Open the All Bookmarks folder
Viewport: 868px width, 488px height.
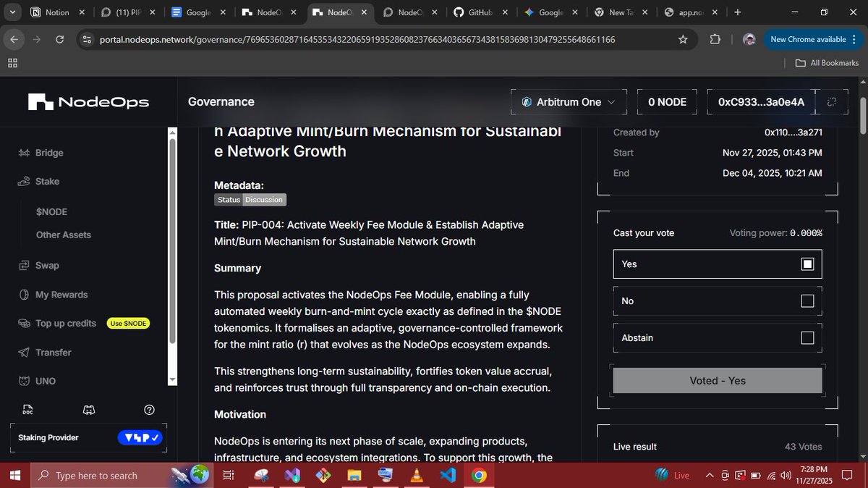point(827,63)
